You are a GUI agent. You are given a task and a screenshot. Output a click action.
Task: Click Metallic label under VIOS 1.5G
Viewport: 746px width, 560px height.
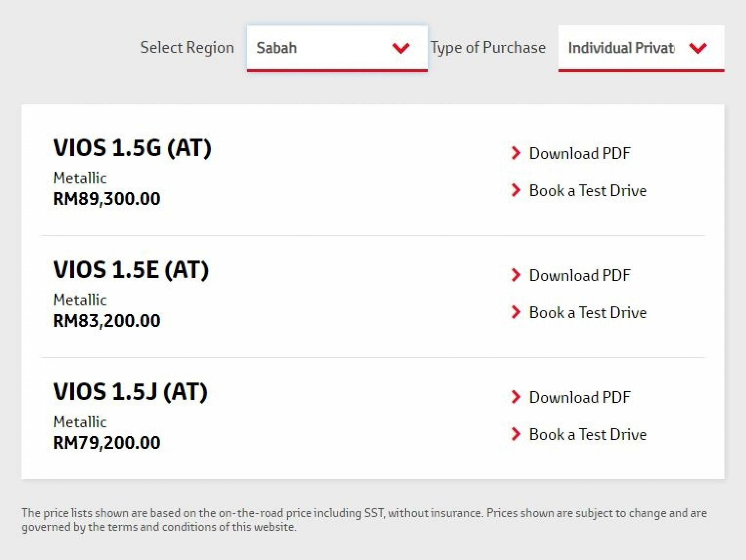80,178
